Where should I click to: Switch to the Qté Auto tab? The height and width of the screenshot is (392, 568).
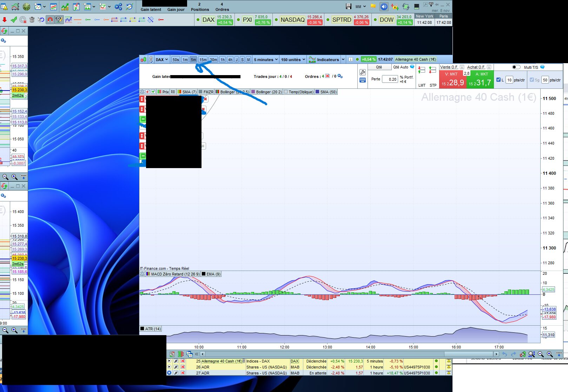(x=401, y=67)
